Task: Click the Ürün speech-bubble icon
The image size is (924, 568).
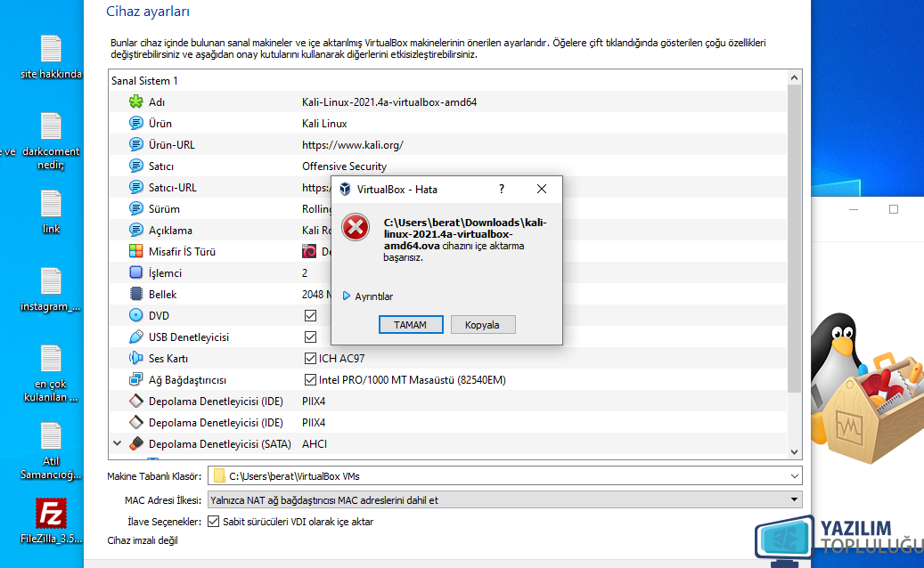Action: (x=136, y=123)
